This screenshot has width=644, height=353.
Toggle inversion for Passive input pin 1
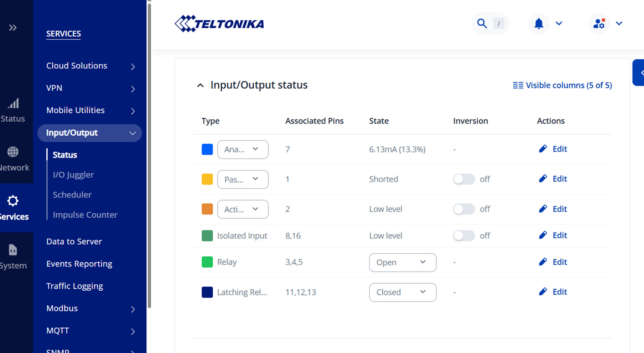coord(464,179)
